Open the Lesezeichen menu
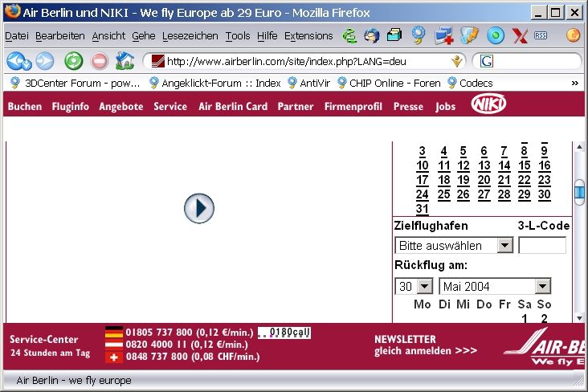Screen dimensions: 588x392 [190, 36]
